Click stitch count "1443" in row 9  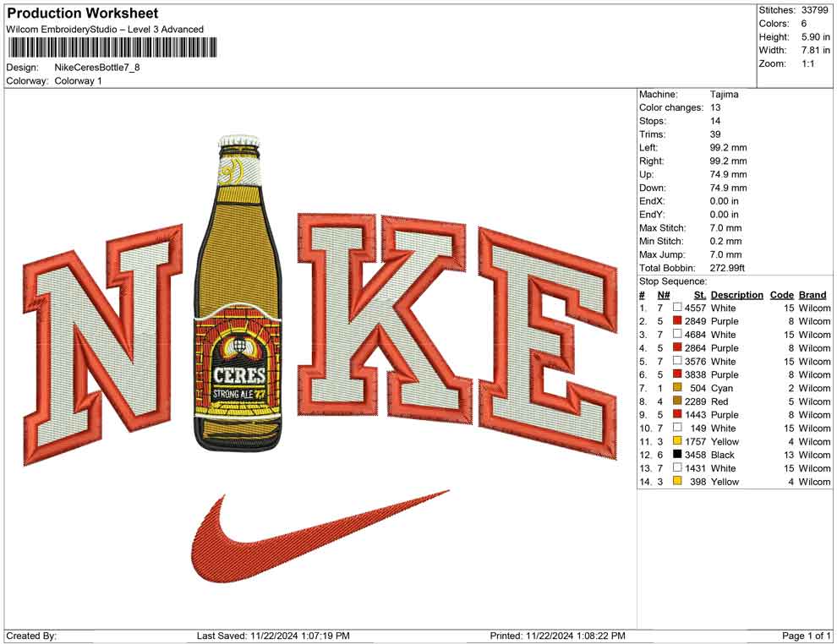point(696,415)
